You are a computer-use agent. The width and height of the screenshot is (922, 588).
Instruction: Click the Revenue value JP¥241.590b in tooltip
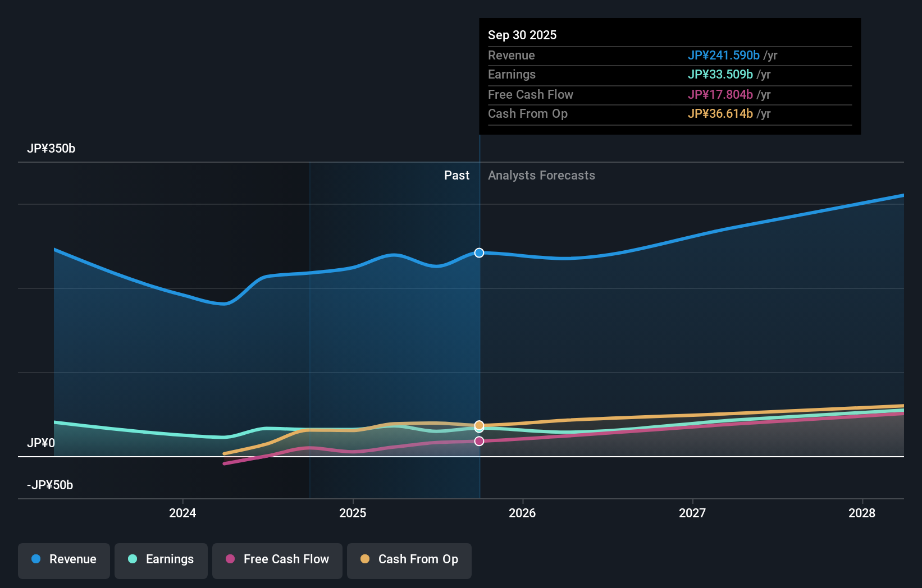[x=724, y=55]
